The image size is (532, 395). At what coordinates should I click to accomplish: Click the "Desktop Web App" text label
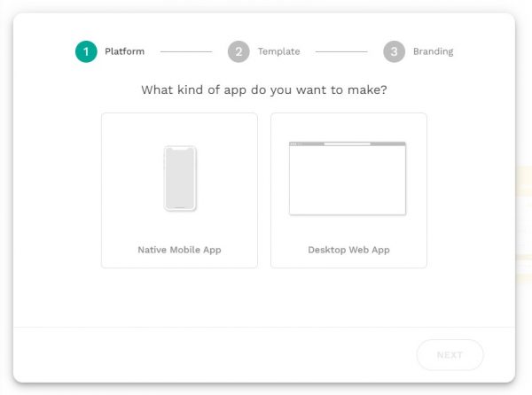click(x=348, y=250)
